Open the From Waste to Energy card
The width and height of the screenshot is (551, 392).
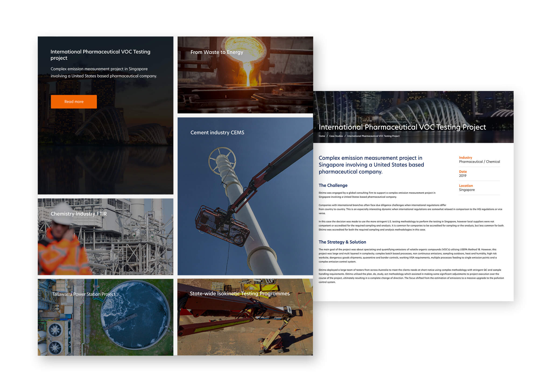(x=245, y=75)
